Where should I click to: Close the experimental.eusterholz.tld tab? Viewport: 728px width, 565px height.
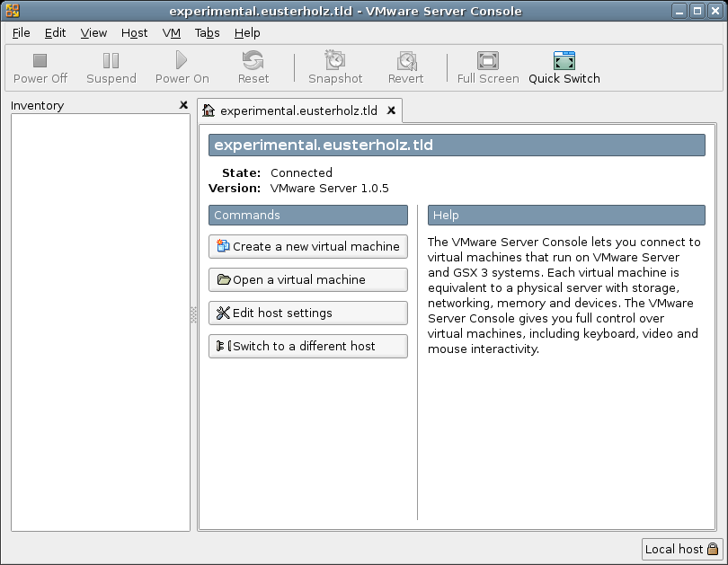[x=391, y=110]
